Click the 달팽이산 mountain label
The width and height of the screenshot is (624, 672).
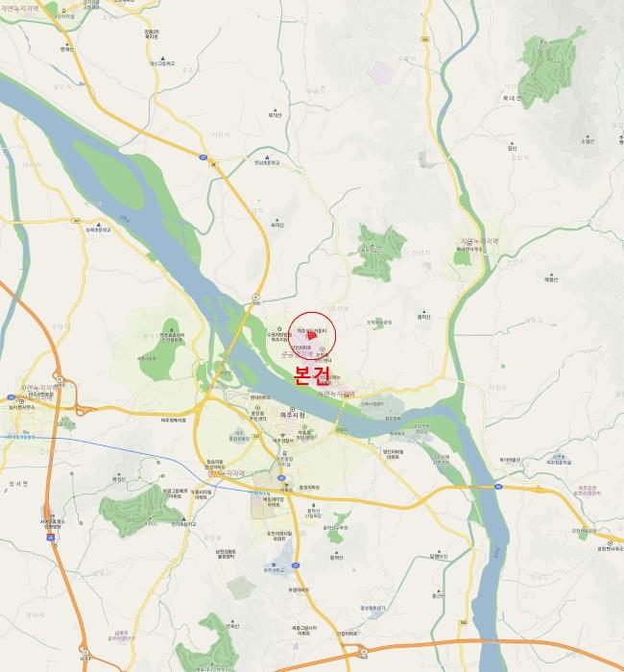tap(439, 556)
